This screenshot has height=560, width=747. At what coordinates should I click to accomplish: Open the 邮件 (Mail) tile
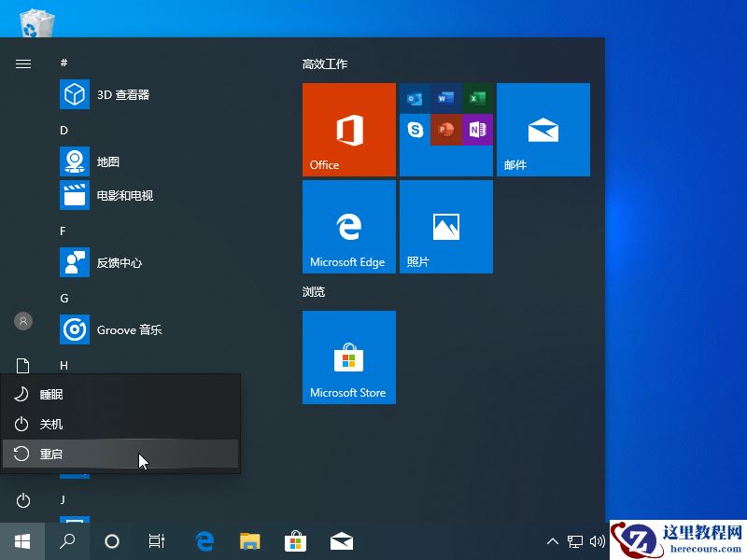(x=543, y=129)
